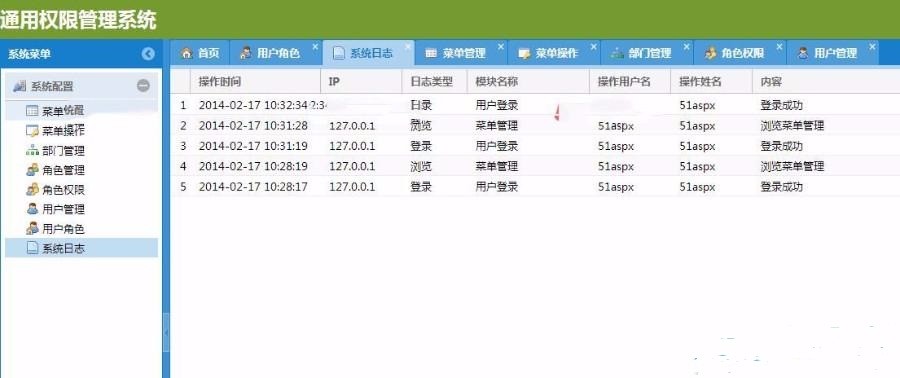Close the 用户角色 tab
This screenshot has width=900, height=378.
(315, 46)
